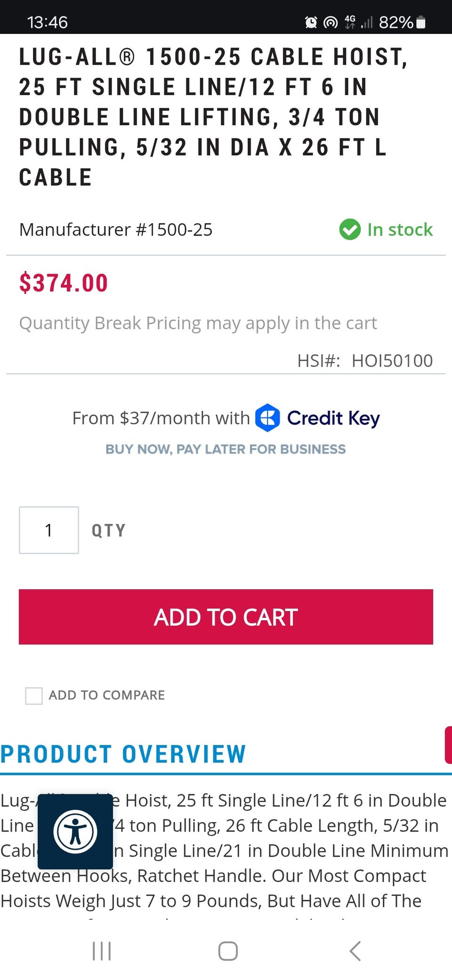This screenshot has width=452, height=980.
Task: Tap the hotspot icon in status bar
Action: pyautogui.click(x=331, y=22)
